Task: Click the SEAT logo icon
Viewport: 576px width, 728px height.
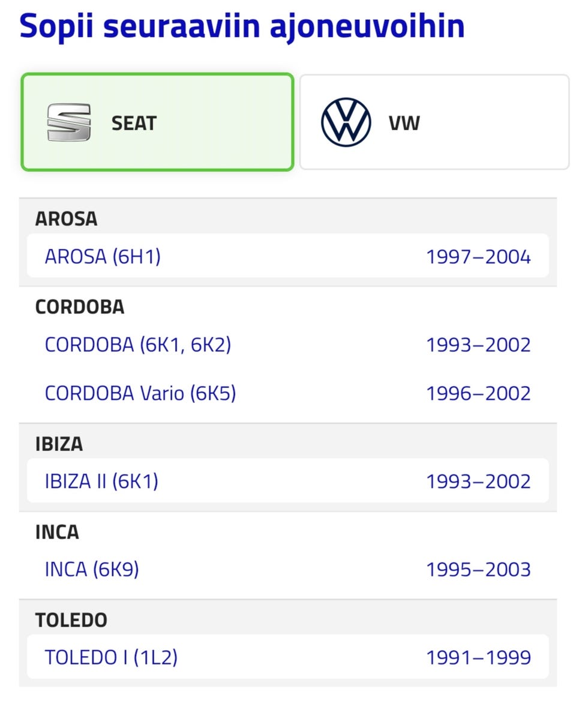Action: pyautogui.click(x=69, y=122)
